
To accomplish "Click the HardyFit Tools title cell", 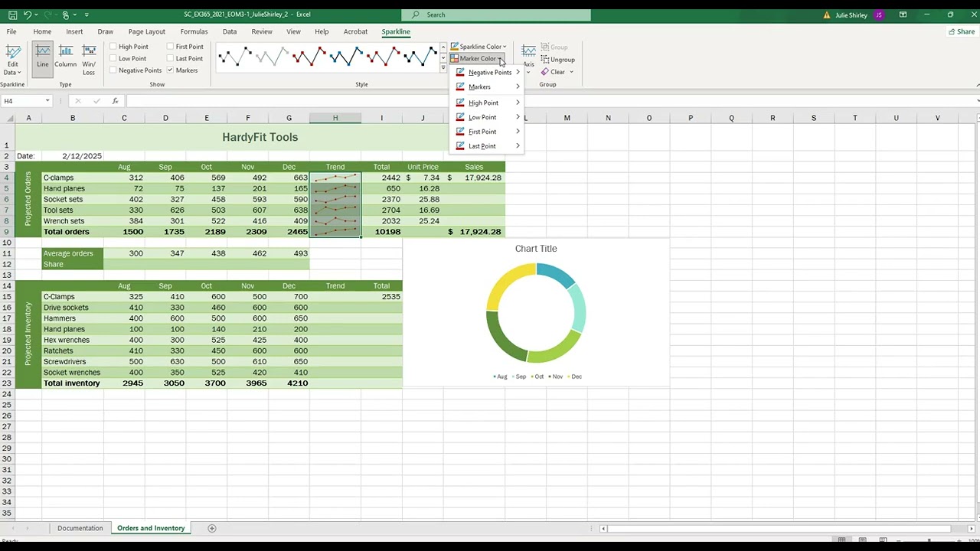I will 260,137.
